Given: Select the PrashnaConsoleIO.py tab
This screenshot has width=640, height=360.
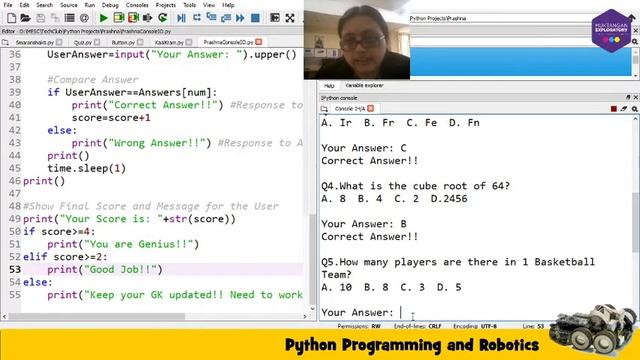Looking at the screenshot, I should [228, 42].
